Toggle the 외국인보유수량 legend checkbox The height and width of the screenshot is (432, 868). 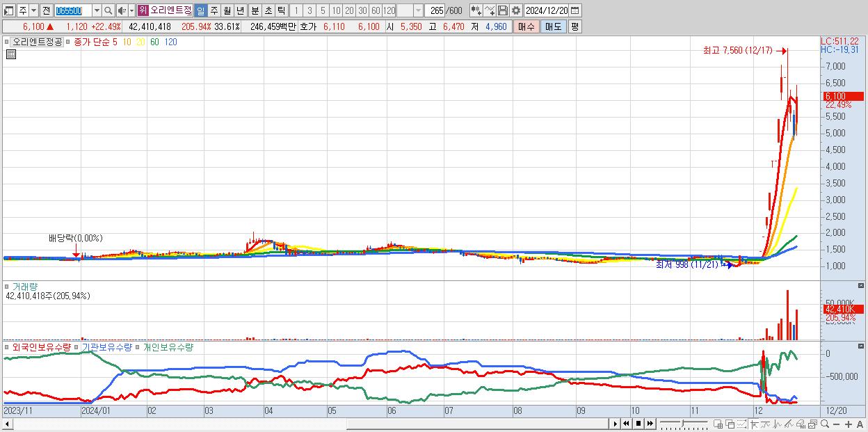7,346
